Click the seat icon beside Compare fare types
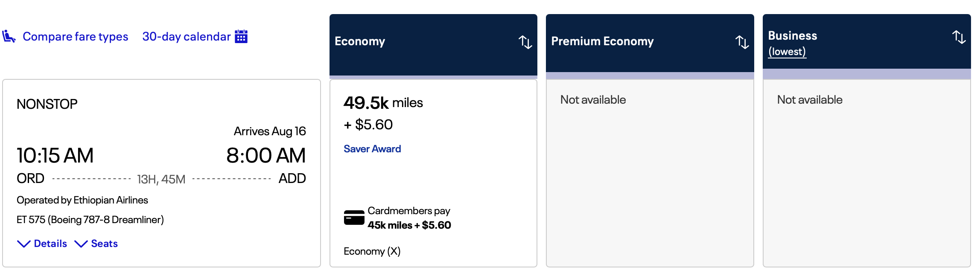 coord(9,36)
